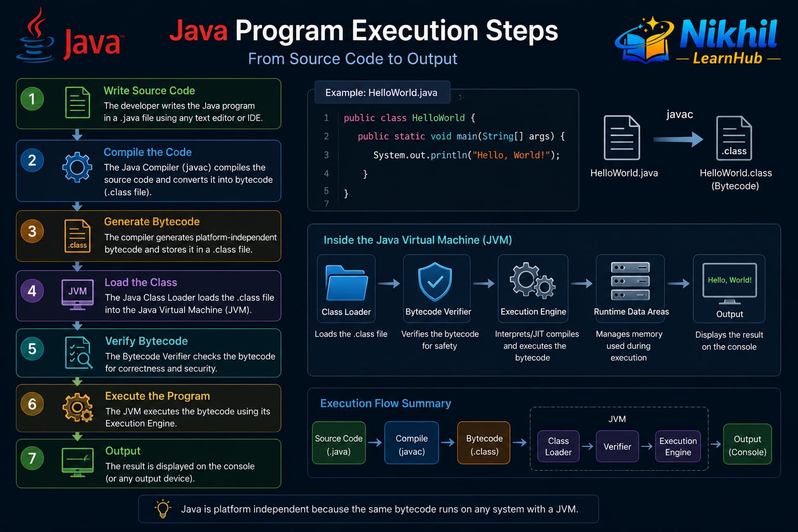Click the System.out.println code line
Viewport: 798px width, 532px height.
(x=467, y=155)
